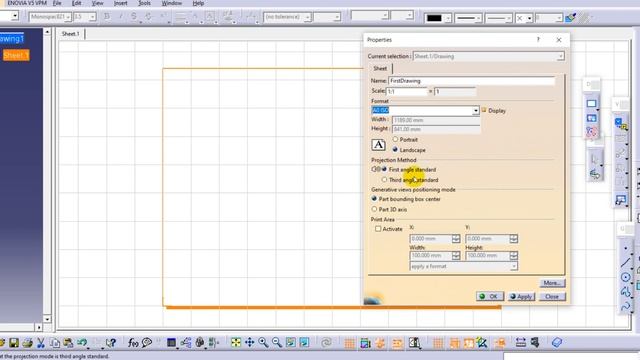This screenshot has width=640, height=360.
Task: Choose Third angle standard projection
Action: (384, 180)
